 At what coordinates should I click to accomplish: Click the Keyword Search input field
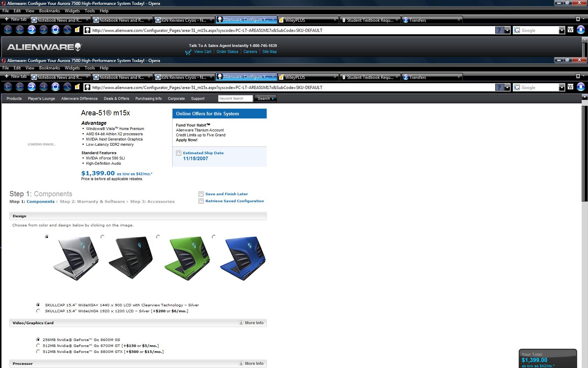pos(235,98)
